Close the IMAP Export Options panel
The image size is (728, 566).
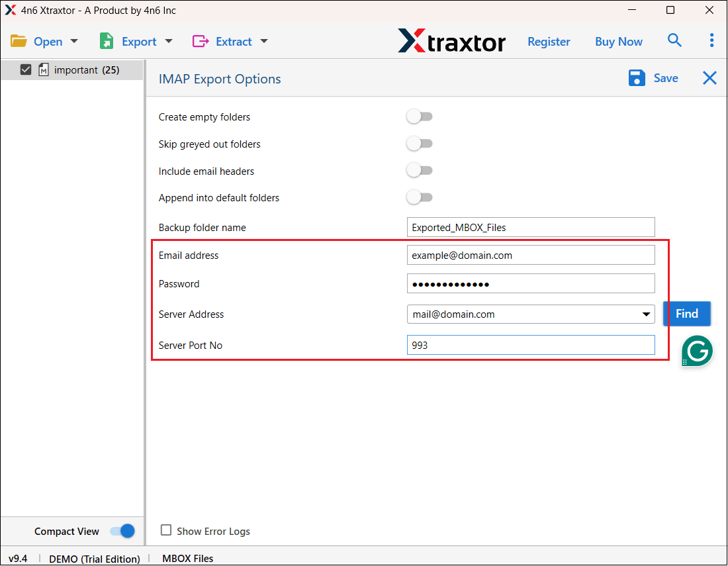tap(709, 77)
